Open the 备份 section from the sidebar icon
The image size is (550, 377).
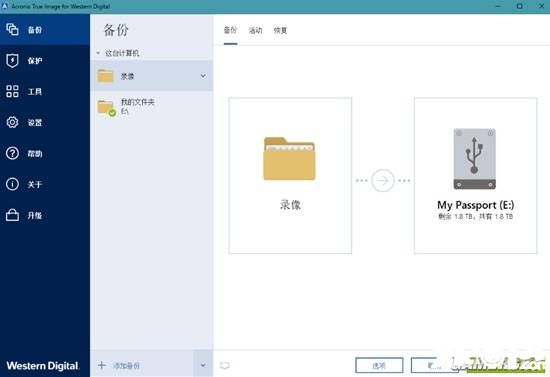tap(12, 30)
